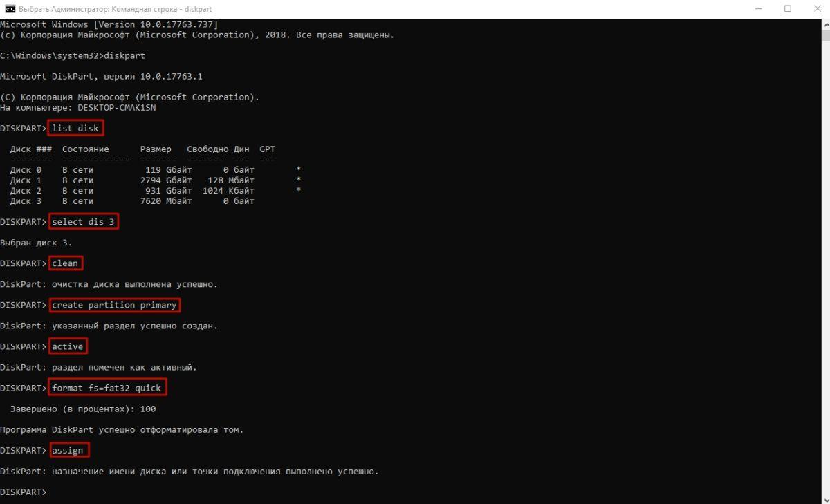Viewport: 830px width, 504px height.
Task: Click the GPT column header
Action: tap(267, 149)
